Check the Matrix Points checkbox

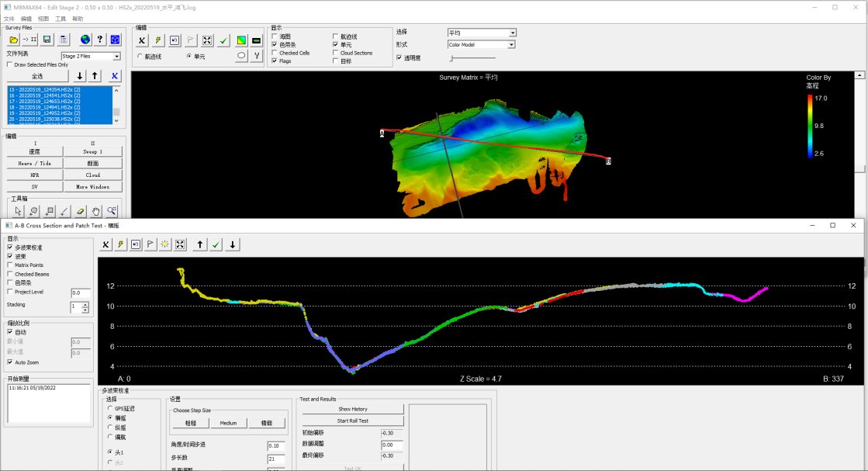[8, 265]
